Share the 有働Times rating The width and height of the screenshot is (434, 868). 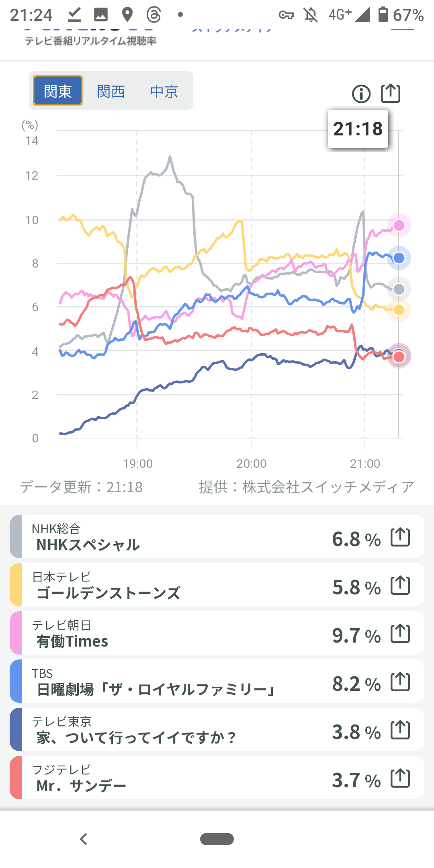400,634
